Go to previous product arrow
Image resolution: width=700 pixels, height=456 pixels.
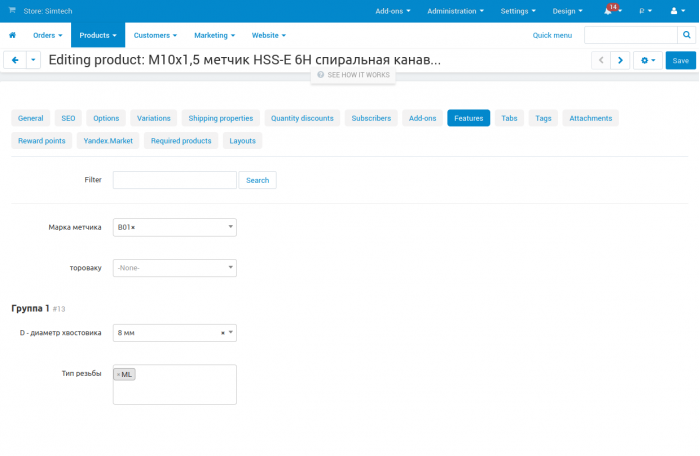[x=601, y=60]
